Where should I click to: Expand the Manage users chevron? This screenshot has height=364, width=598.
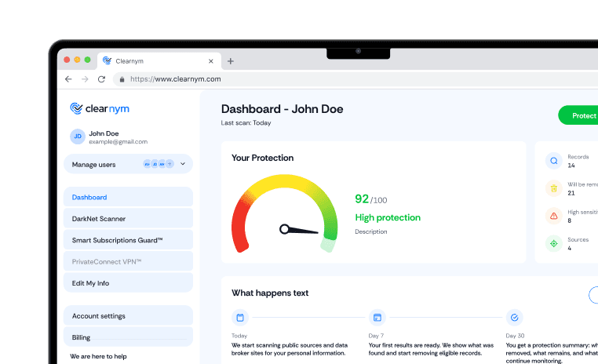pos(183,164)
